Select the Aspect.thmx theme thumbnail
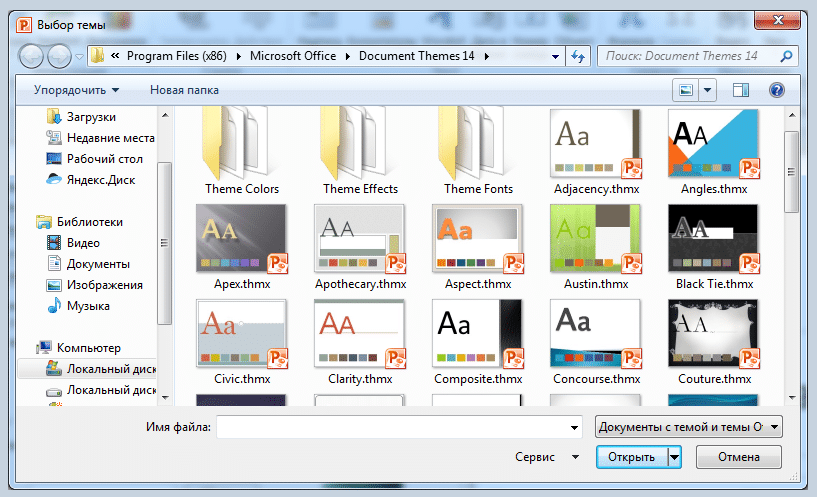Screen dimensions: 817x497 pyautogui.click(x=478, y=239)
